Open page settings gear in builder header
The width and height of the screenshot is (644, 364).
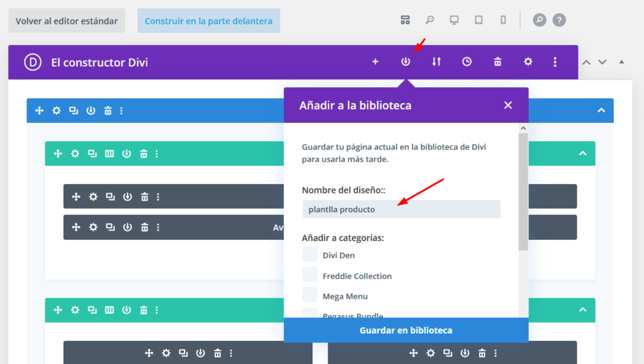pyautogui.click(x=528, y=62)
